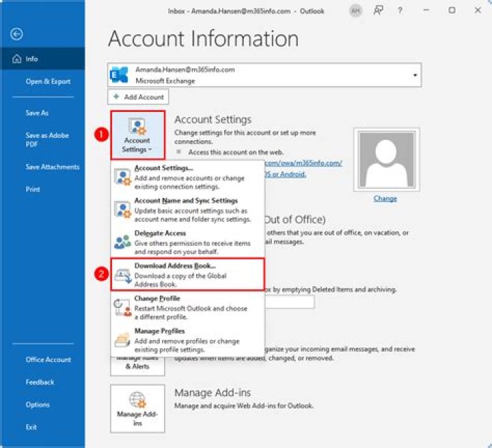Screen dimensions: 492x448
Task: Click the Download Address Book icon
Action: pyautogui.click(x=123, y=276)
